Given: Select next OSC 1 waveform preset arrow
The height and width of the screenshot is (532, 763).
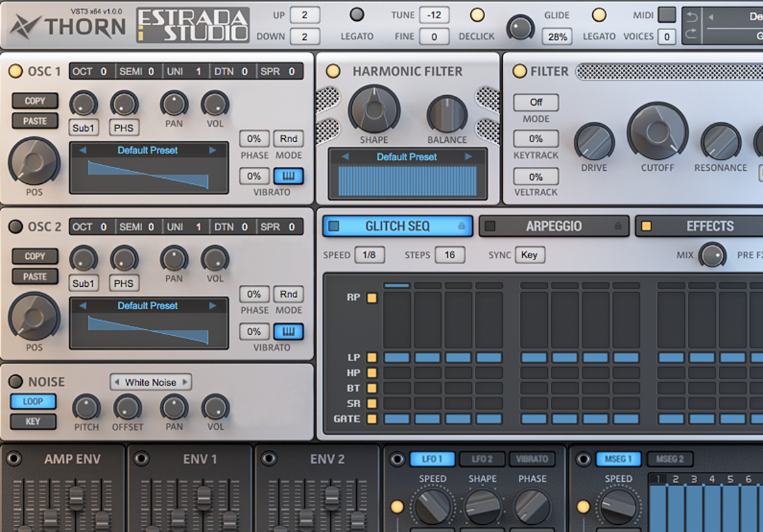Looking at the screenshot, I should (213, 150).
